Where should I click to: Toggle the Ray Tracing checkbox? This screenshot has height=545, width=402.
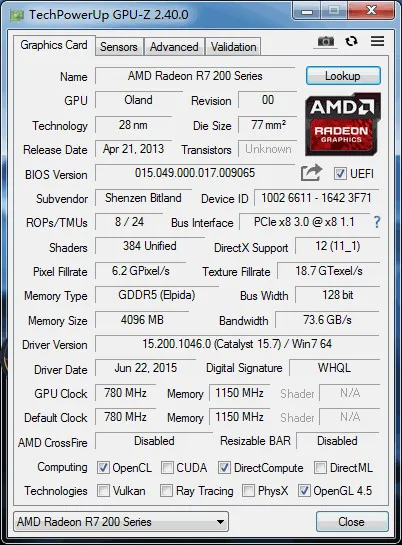point(166,491)
